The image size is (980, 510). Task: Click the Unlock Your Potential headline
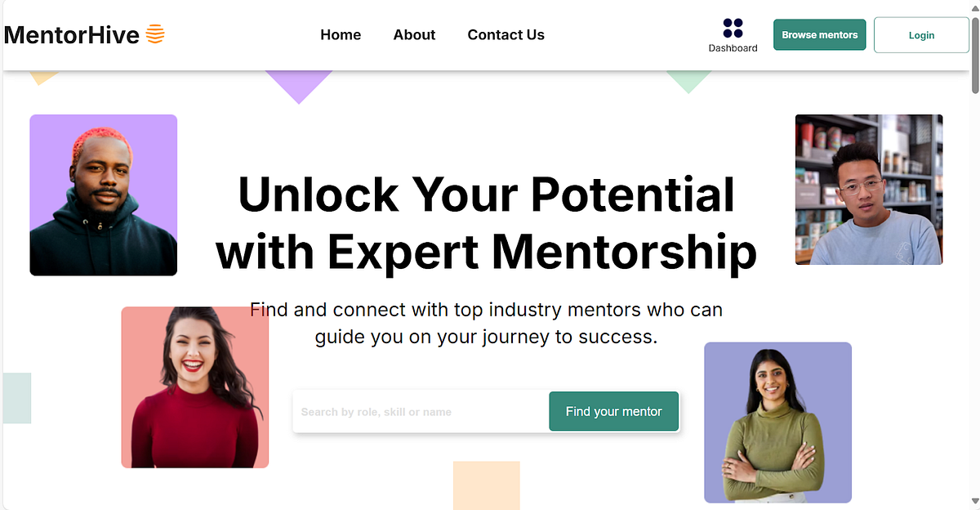pyautogui.click(x=486, y=222)
